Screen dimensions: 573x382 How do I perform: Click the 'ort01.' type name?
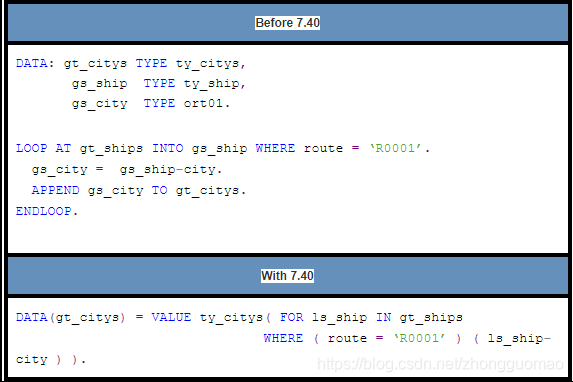coord(207,103)
